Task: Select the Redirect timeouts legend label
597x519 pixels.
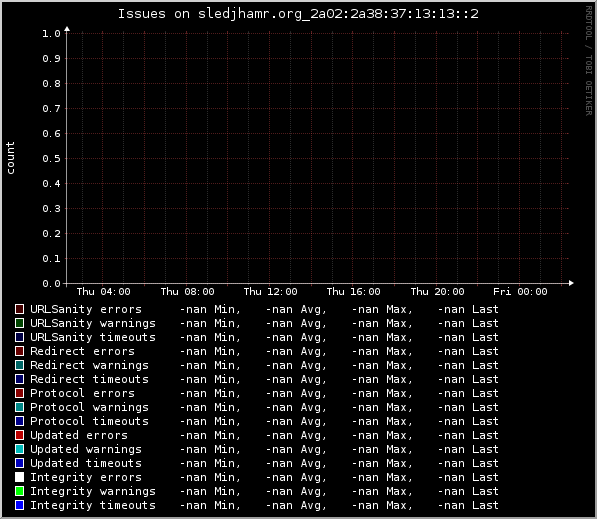Action: click(x=89, y=379)
